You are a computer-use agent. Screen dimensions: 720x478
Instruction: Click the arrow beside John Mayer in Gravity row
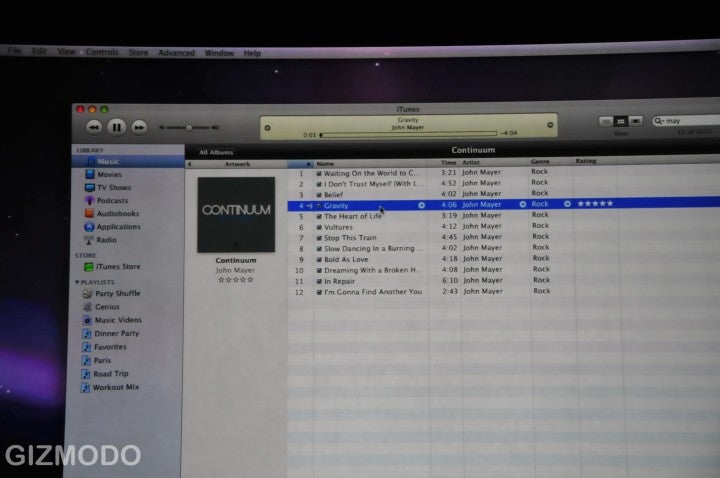tap(523, 204)
